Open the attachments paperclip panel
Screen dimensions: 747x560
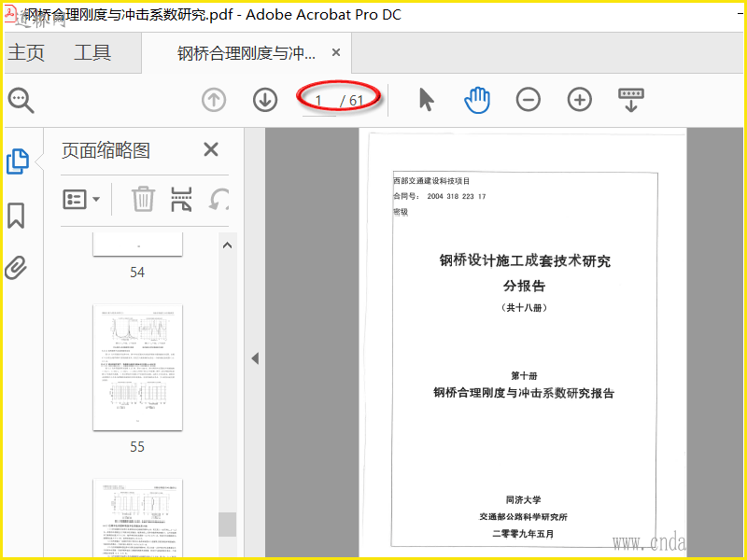coord(16,267)
